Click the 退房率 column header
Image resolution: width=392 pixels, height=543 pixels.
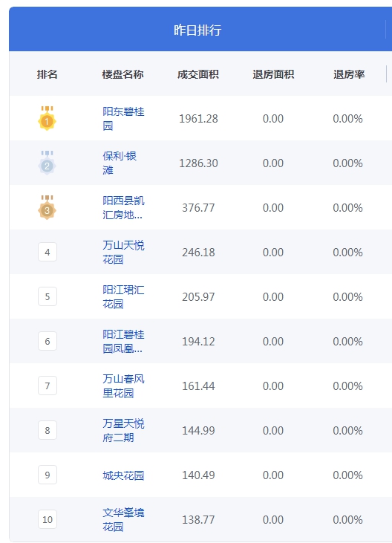click(349, 74)
